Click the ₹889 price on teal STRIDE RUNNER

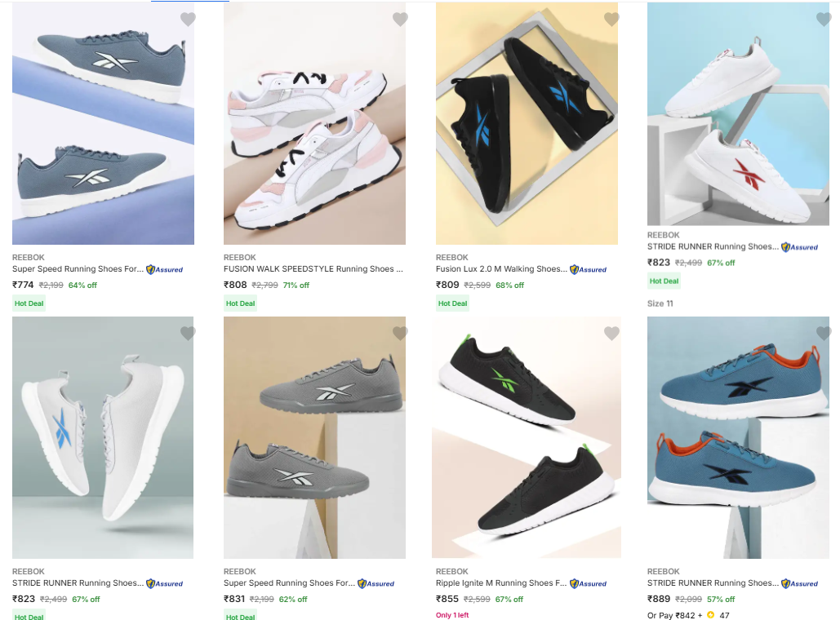(659, 599)
